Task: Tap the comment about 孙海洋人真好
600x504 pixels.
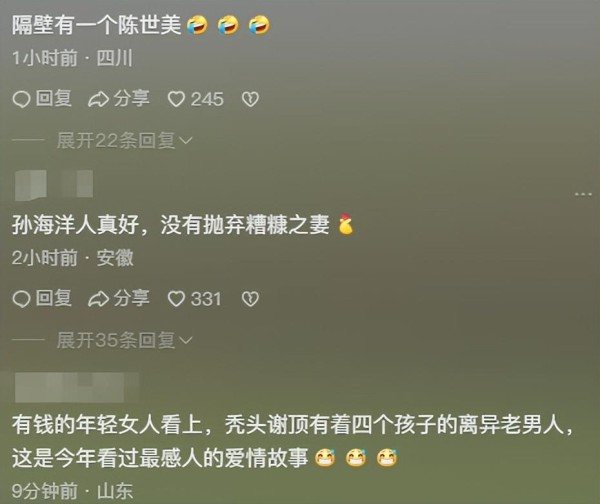Action: pos(170,225)
